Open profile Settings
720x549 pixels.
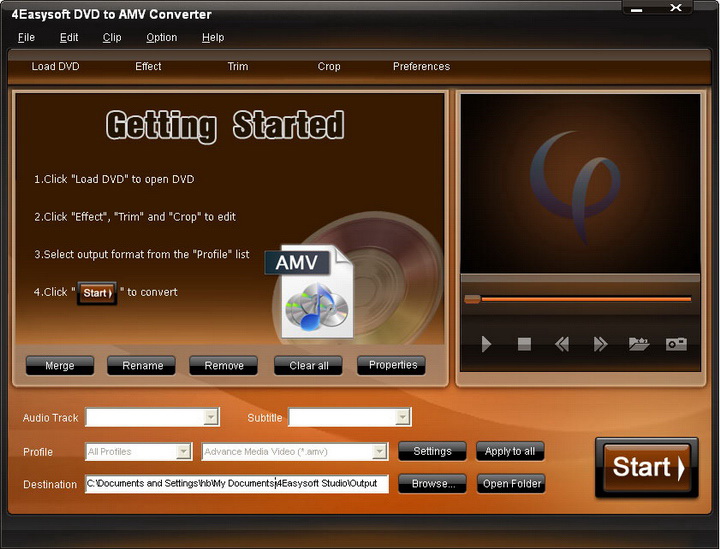(433, 451)
